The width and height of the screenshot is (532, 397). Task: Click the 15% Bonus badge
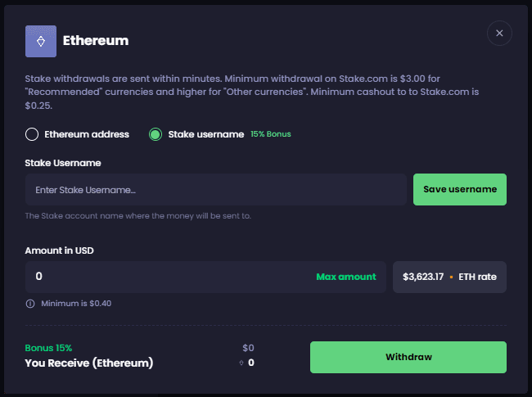[271, 134]
